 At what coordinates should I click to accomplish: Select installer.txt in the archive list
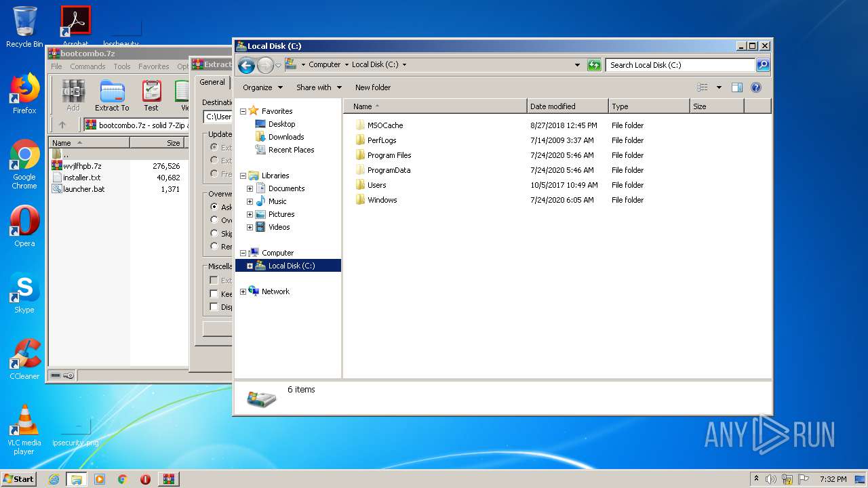[x=81, y=178]
